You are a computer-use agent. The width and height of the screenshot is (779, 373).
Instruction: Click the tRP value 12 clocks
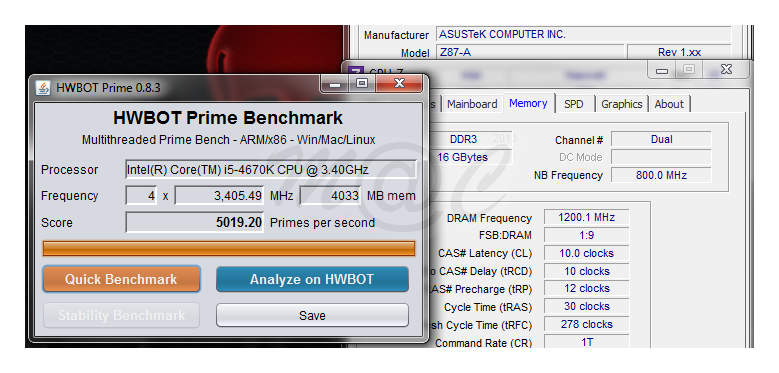(586, 289)
